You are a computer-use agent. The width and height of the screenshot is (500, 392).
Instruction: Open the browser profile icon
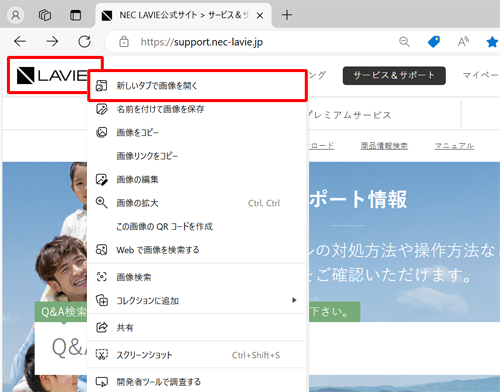[15, 15]
